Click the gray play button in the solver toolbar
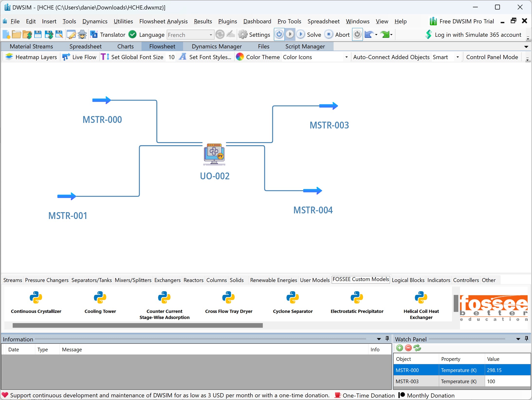Screen dimensions: 532x400 click(x=290, y=34)
